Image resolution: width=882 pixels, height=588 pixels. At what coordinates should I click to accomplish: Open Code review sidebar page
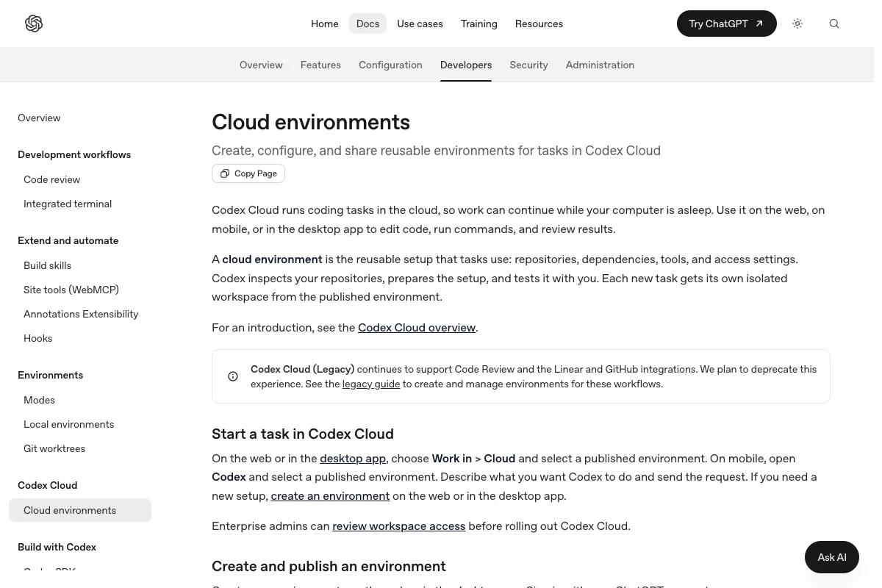click(x=51, y=179)
